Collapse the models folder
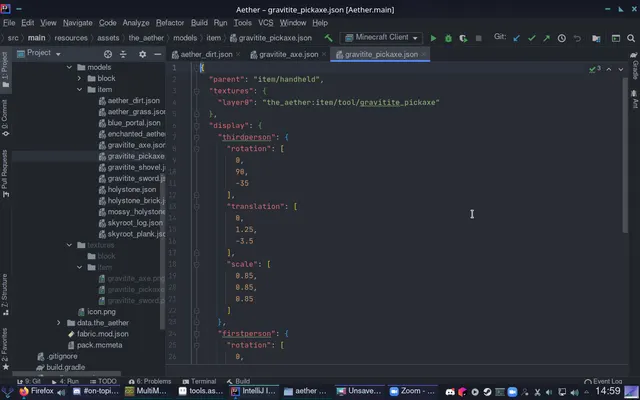 click(69, 67)
